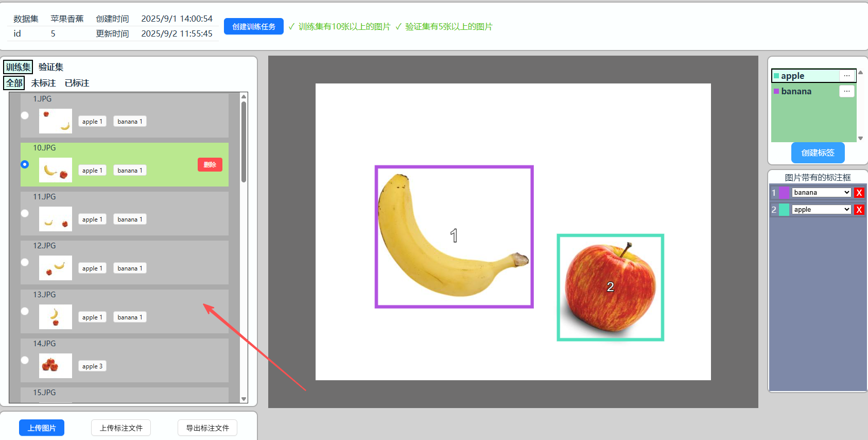The width and height of the screenshot is (868, 440).
Task: Open label dropdown for annotation 2
Action: 821,210
